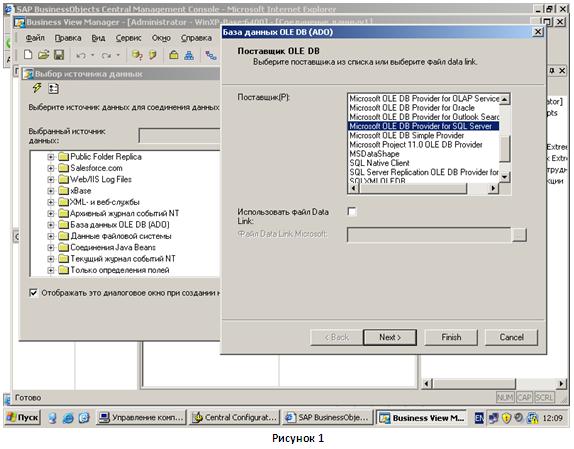Expand the Salesforce.com tree node
Screen dimensions: 574x449
coord(51,168)
